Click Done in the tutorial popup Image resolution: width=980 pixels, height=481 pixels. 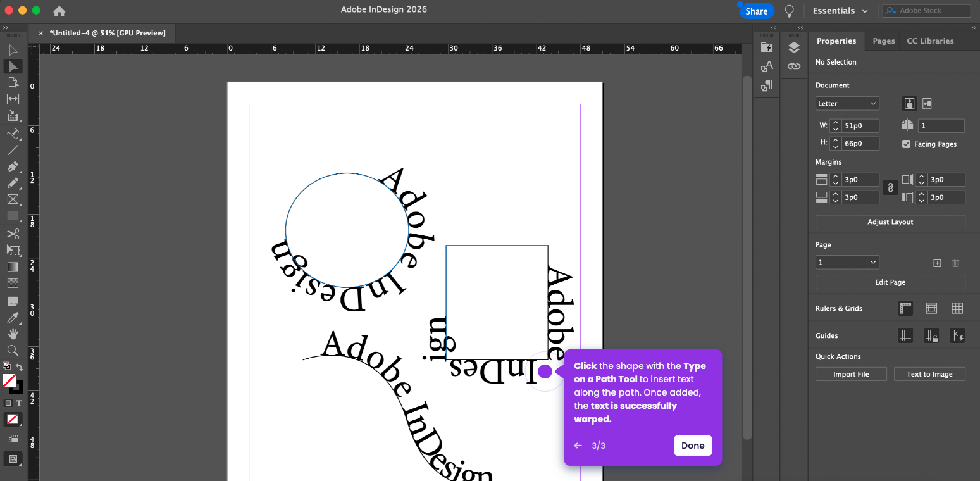tap(693, 446)
